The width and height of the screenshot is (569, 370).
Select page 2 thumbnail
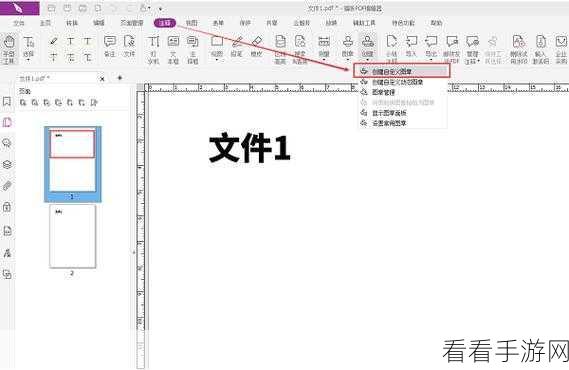(x=73, y=236)
